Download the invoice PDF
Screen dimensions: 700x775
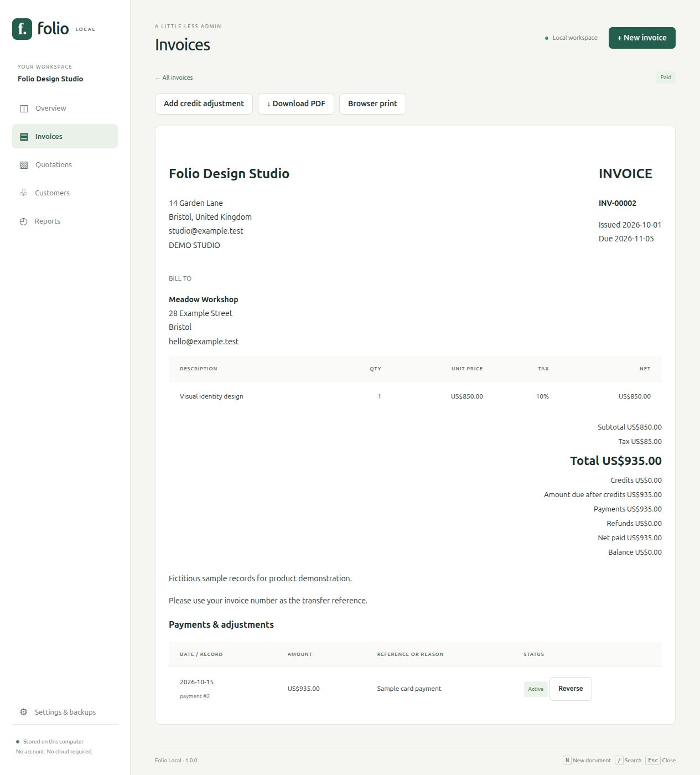[x=296, y=104]
